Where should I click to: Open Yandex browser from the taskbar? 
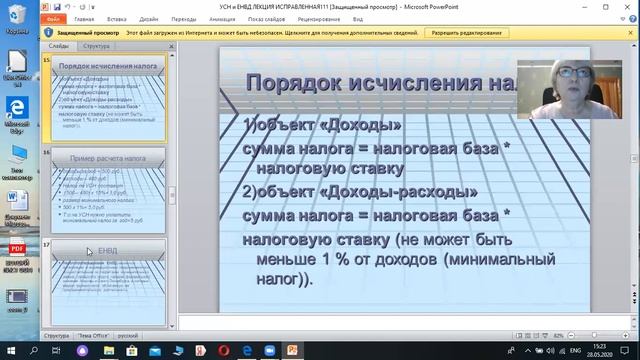pyautogui.click(x=201, y=351)
